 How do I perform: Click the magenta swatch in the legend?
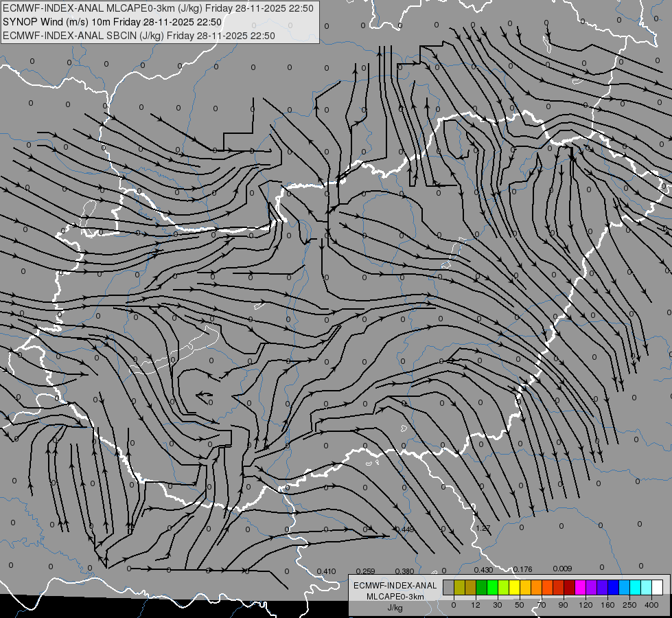(580, 587)
